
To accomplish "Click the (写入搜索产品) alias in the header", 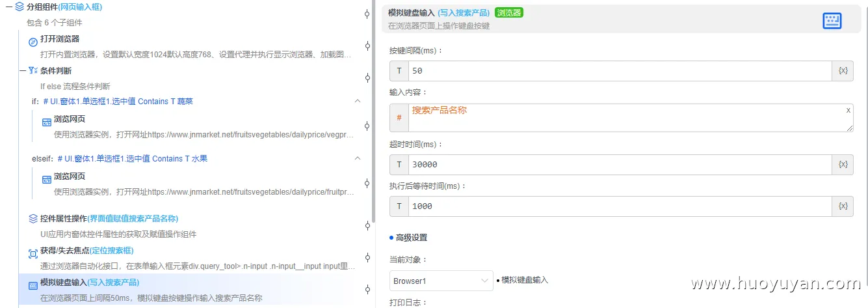I will [x=464, y=12].
